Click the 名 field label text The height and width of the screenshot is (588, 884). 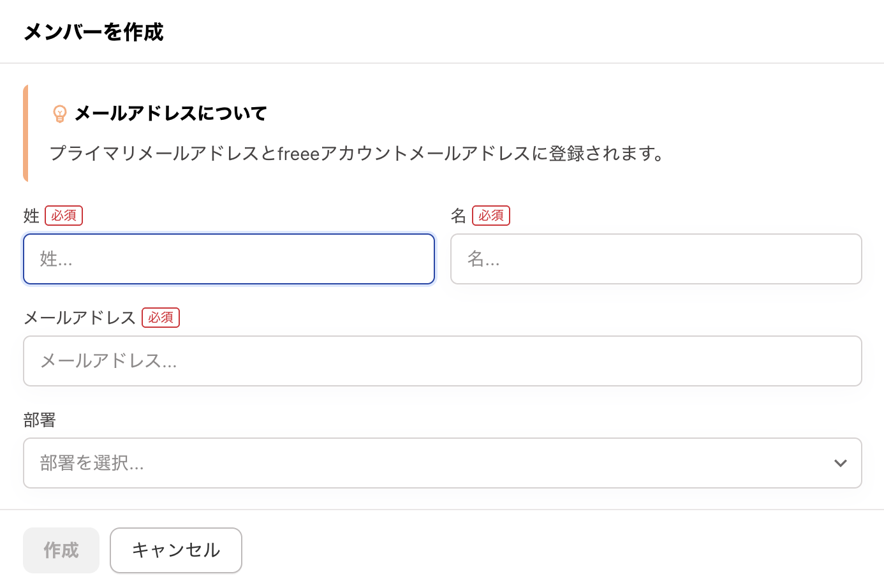point(458,216)
